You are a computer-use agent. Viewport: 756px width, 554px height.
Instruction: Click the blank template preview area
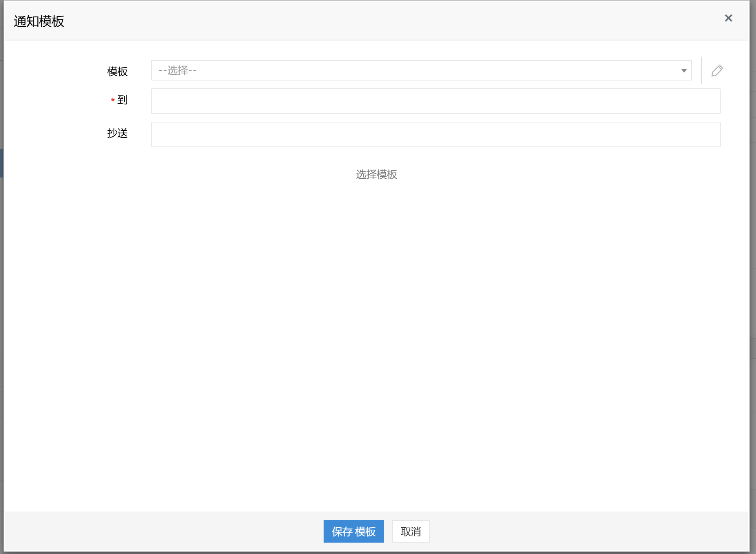pyautogui.click(x=376, y=334)
